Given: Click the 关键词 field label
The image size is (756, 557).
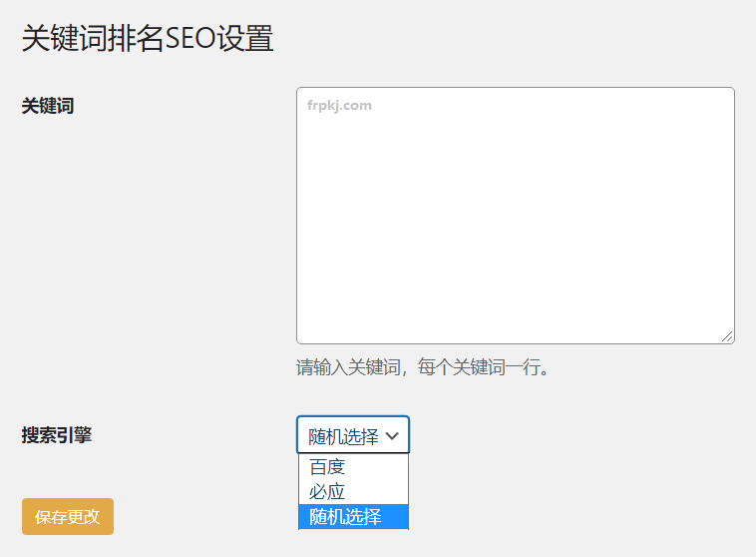Looking at the screenshot, I should (48, 106).
